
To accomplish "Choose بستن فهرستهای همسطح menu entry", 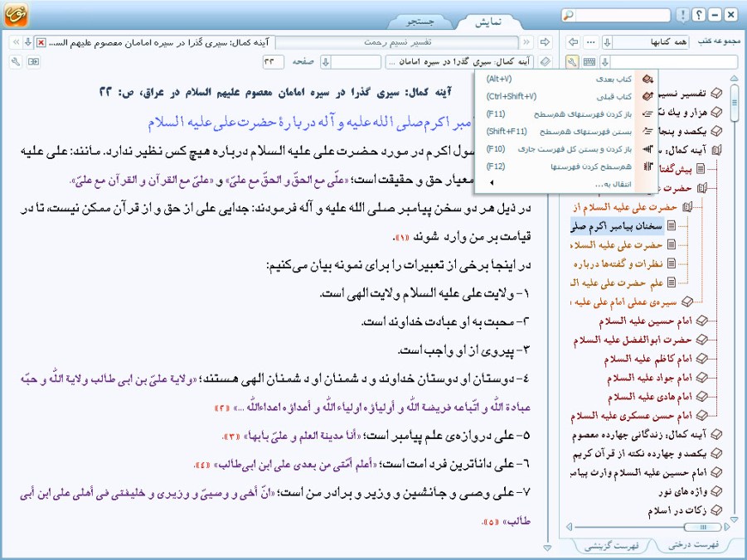I will 566,131.
